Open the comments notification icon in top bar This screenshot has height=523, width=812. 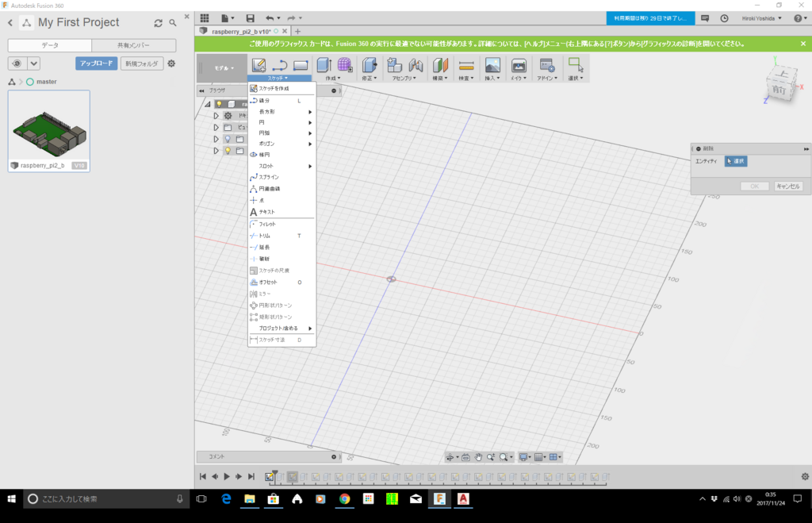[x=705, y=18]
